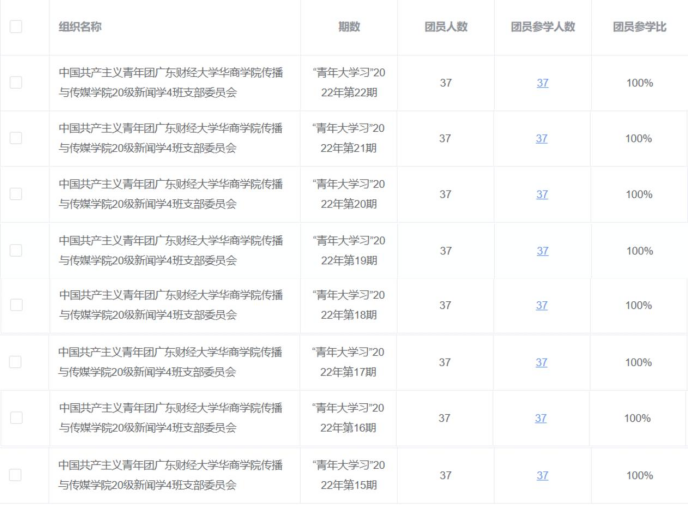
Task: Click the organization name in 第19期 row
Action: point(170,250)
